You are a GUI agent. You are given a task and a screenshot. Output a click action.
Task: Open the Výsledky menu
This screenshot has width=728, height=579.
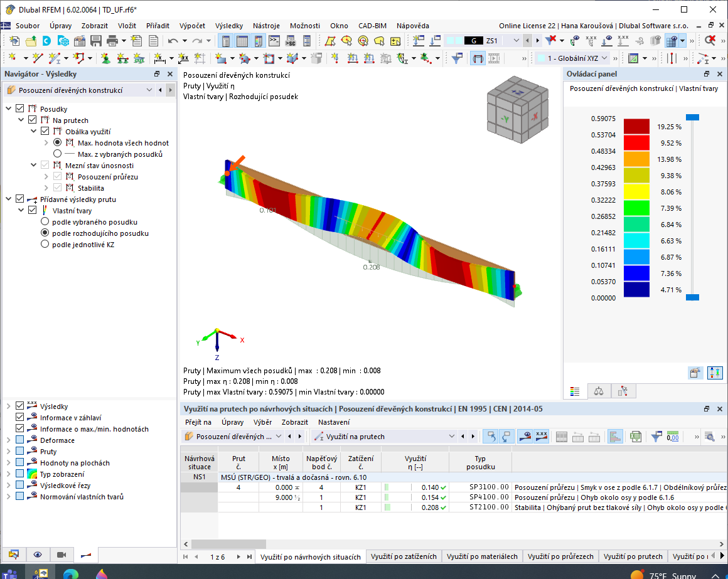click(229, 26)
